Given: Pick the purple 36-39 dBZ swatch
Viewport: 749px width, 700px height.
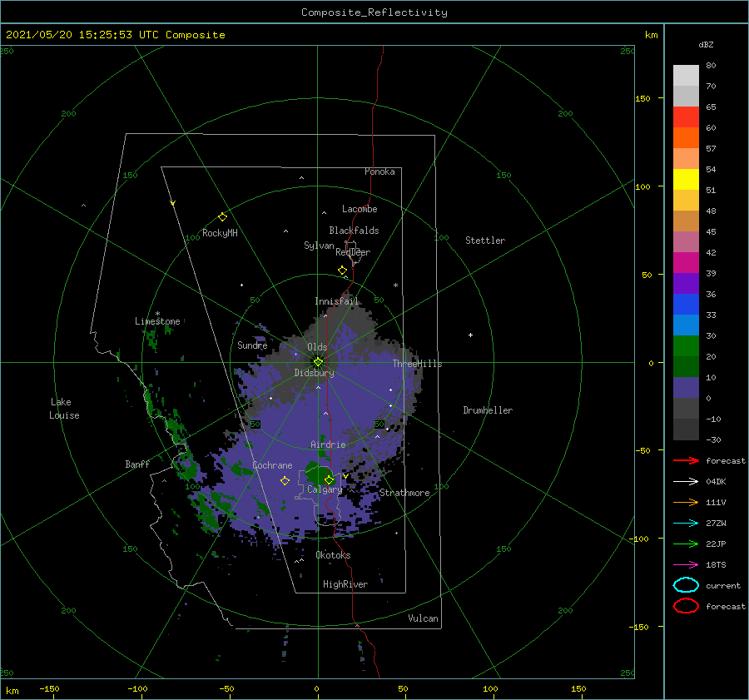Looking at the screenshot, I should click(x=686, y=284).
